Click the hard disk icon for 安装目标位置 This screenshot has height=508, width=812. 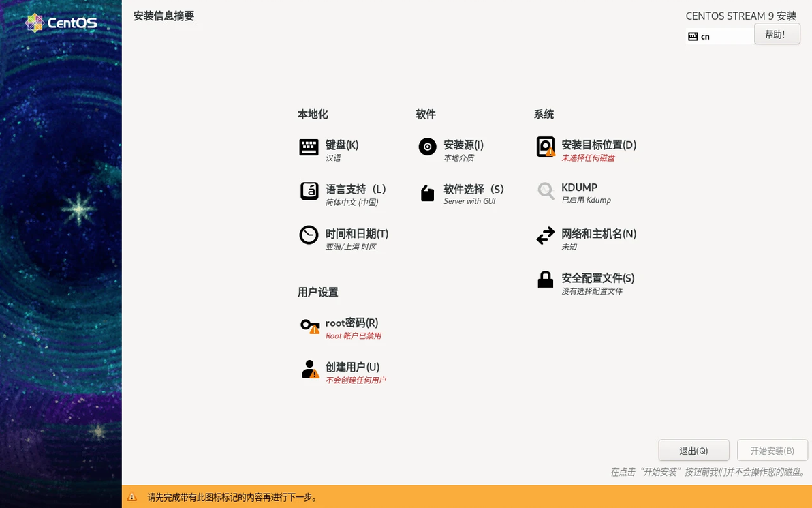[545, 147]
